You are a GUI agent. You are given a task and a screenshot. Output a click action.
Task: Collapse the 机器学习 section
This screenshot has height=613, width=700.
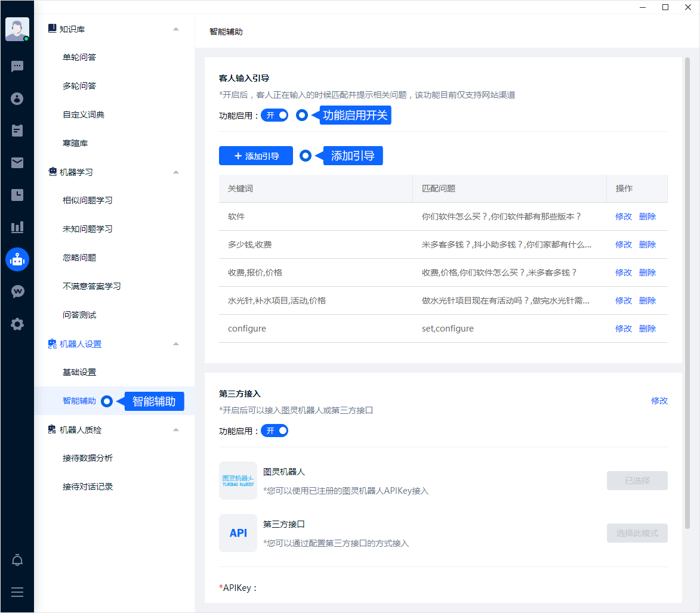[175, 172]
